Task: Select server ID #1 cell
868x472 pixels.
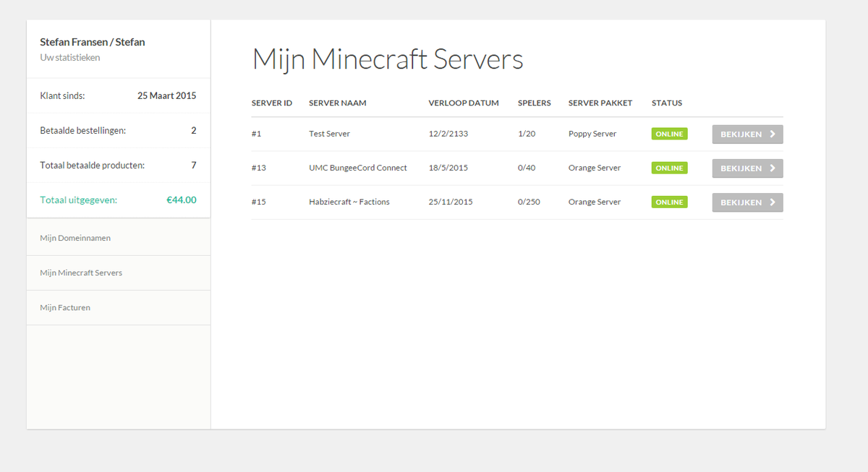Action: point(257,134)
